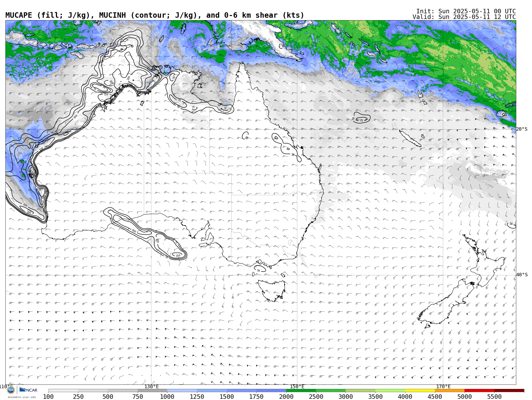Click the 20°S latitude label

point(522,129)
